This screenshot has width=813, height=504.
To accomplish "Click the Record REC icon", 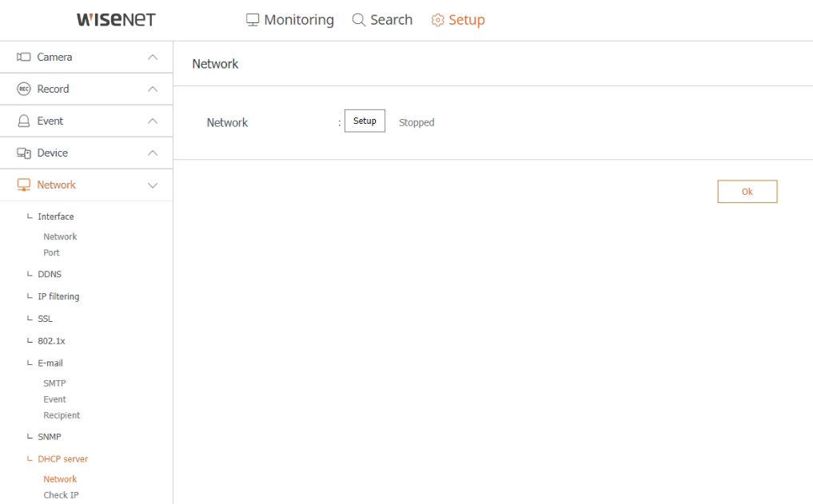I will (23, 89).
